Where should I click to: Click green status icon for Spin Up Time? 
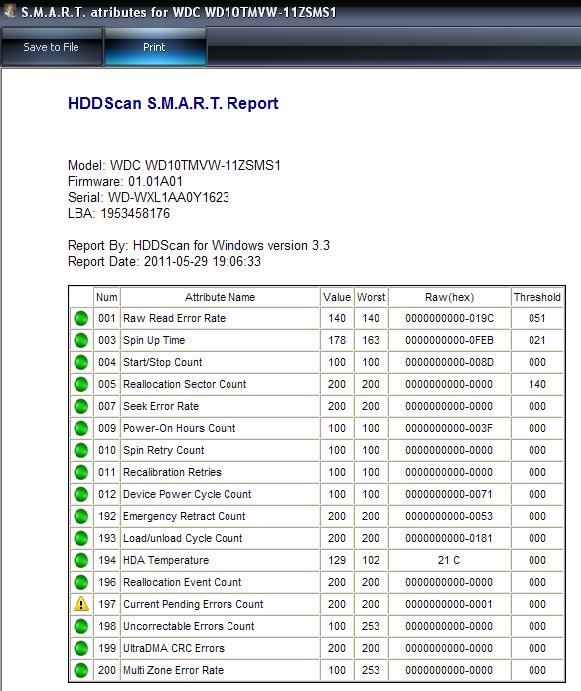click(81, 340)
